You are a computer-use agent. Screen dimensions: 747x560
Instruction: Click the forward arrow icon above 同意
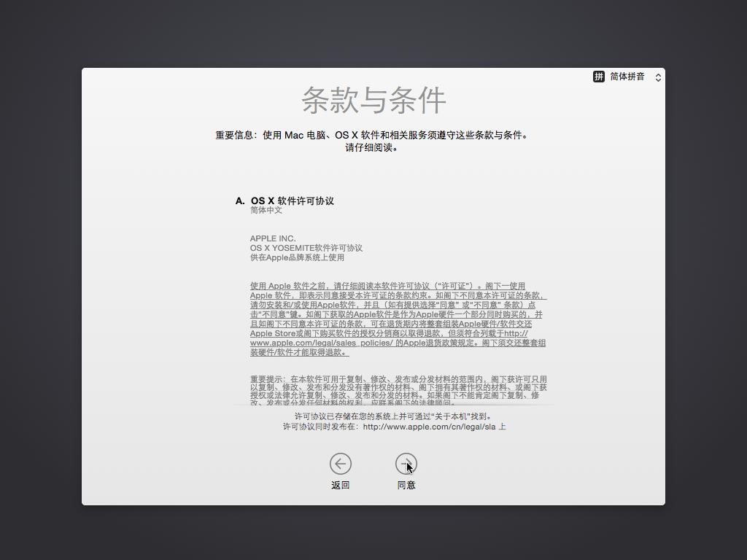click(x=407, y=464)
